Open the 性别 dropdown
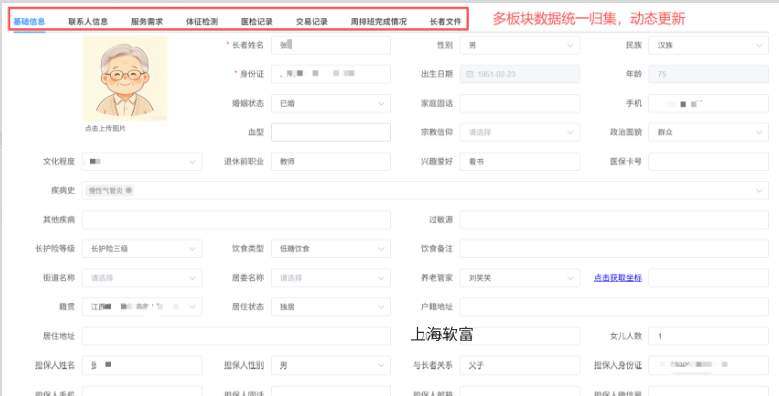 [x=520, y=45]
